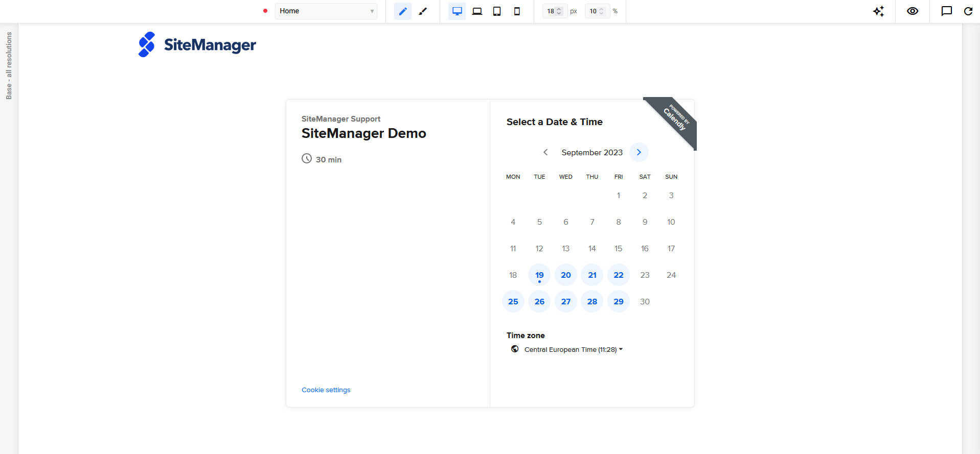Select September 19
Viewport: 980px width, 454px height.
[539, 275]
